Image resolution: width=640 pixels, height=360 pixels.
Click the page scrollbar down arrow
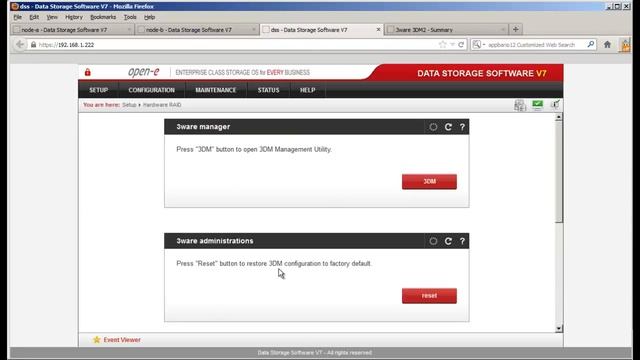coord(559,329)
